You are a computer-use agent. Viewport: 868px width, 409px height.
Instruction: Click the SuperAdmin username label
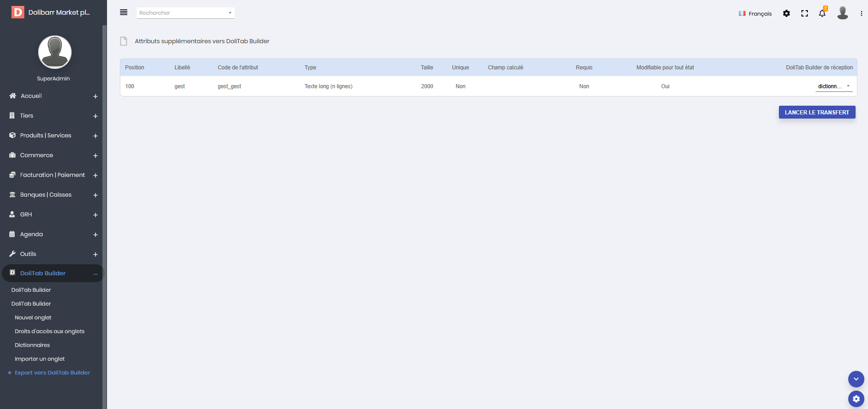[x=53, y=79]
